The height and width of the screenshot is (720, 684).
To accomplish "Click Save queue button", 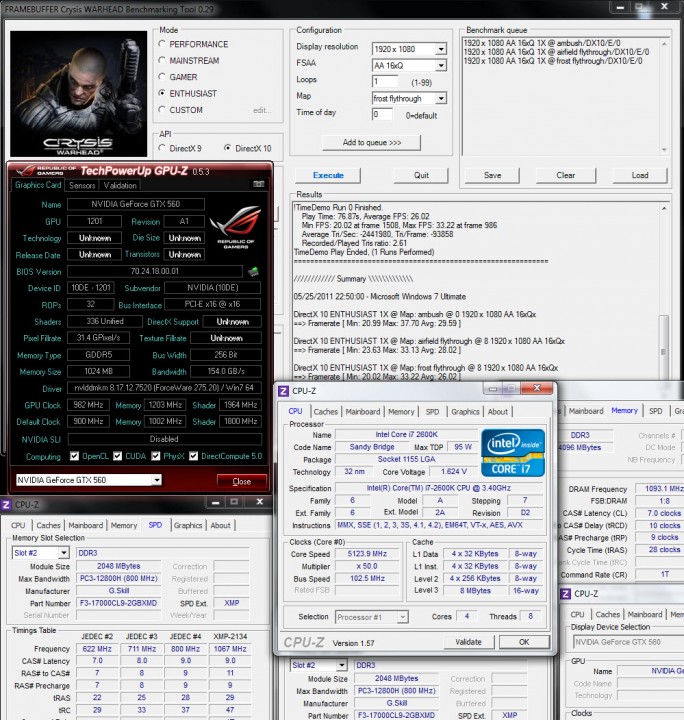I will coord(492,175).
